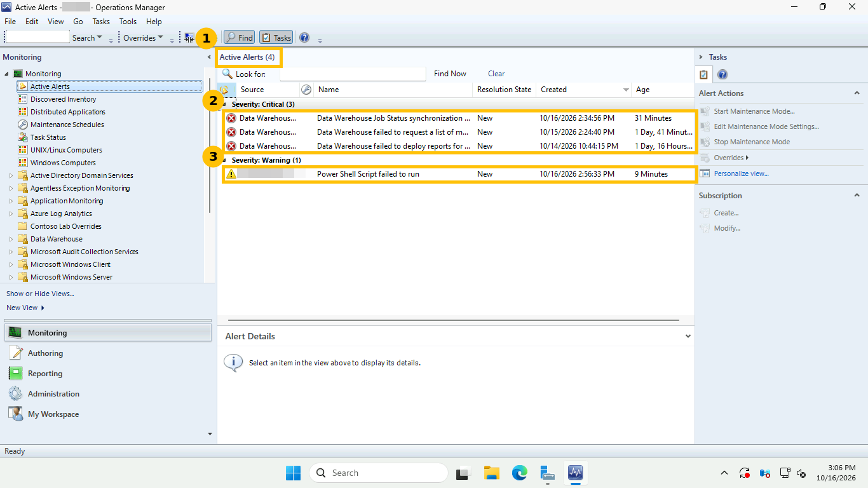Go to My Workspace
The height and width of the screenshot is (488, 868).
(x=53, y=414)
